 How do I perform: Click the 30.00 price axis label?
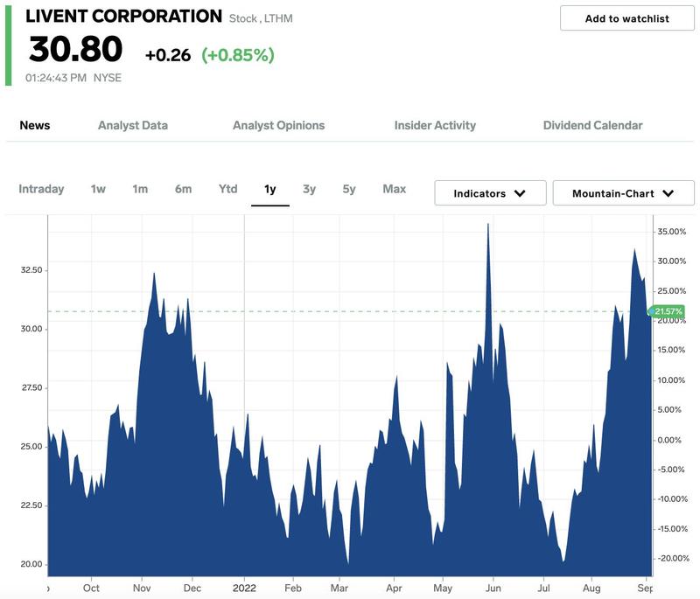tap(31, 329)
